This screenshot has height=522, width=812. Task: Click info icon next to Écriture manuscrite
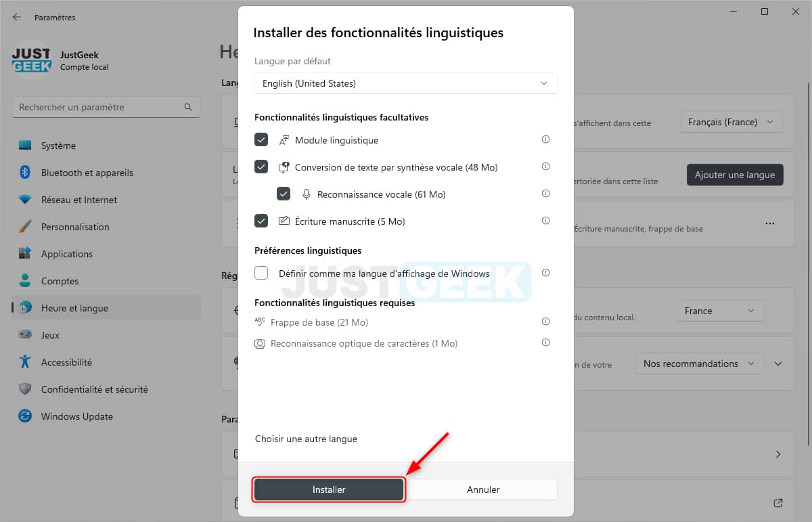[545, 221]
